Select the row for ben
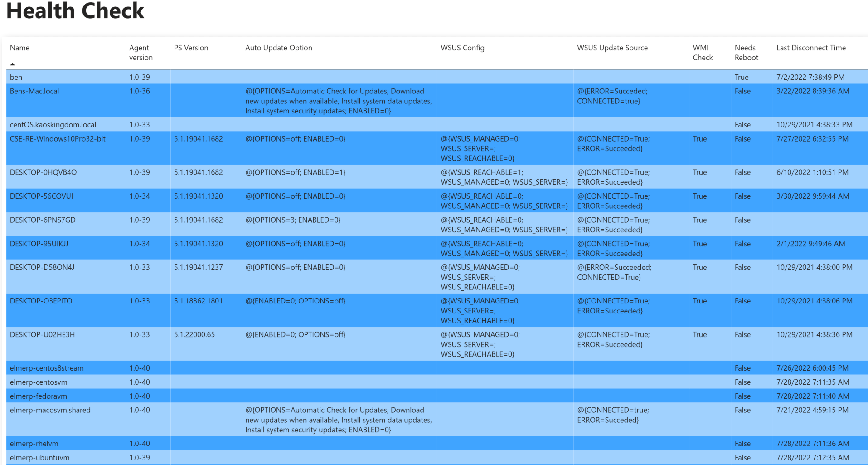This screenshot has width=868, height=465. [16, 77]
